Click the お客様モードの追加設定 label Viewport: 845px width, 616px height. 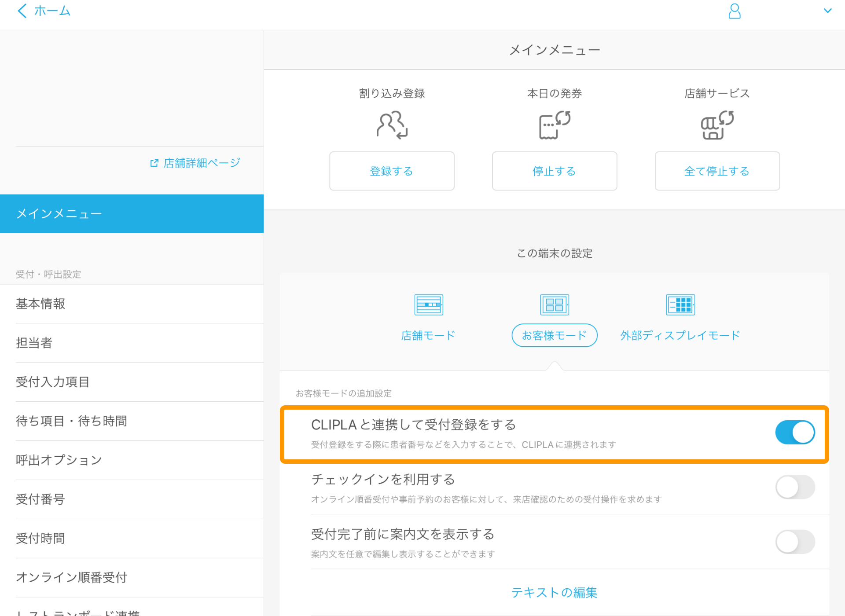pyautogui.click(x=344, y=393)
